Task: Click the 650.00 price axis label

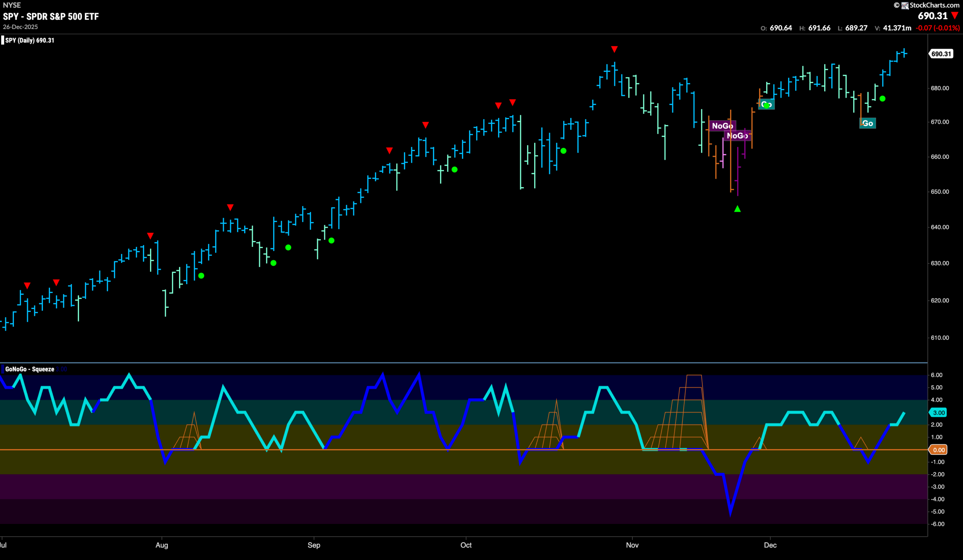Action: click(940, 192)
